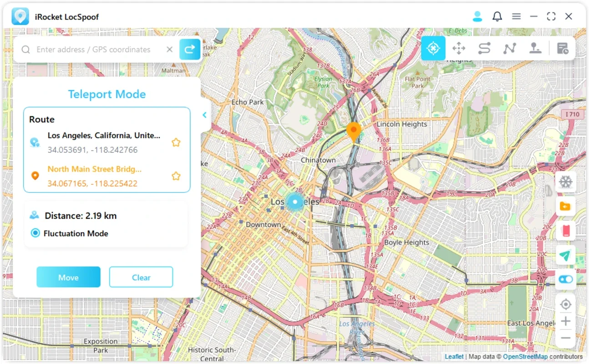Select the Joystick Mode arrows icon
Screen dimensions: 589x364
[459, 48]
